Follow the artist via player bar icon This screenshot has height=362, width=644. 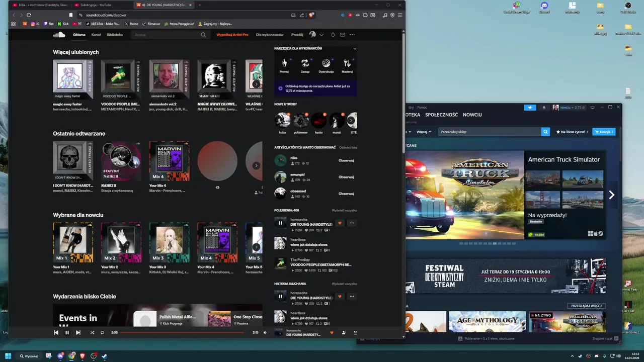click(344, 332)
